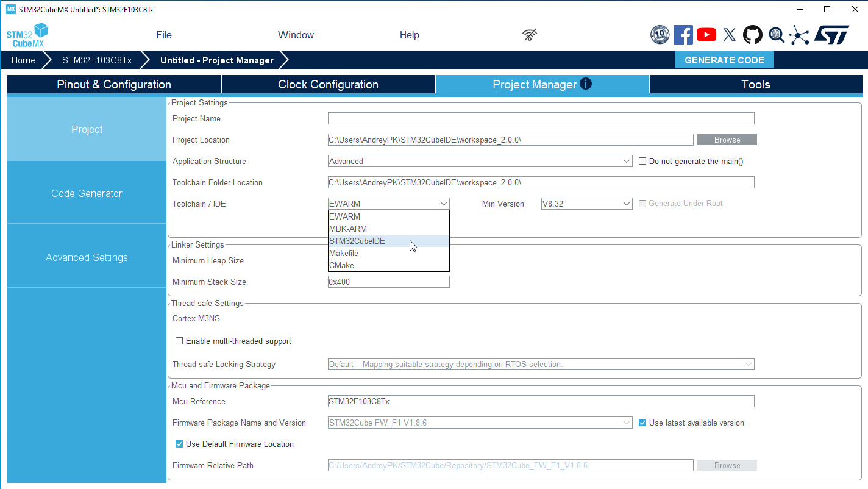Screen dimensions: 868x489
Task: Select MDK-ARM from the toolchain list
Action: point(388,229)
